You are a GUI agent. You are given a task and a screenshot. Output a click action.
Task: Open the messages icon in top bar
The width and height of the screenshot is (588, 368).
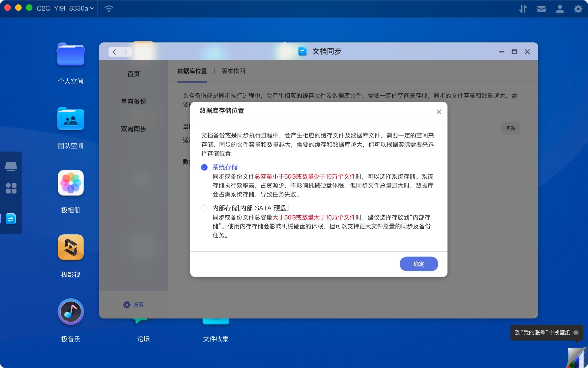541,9
